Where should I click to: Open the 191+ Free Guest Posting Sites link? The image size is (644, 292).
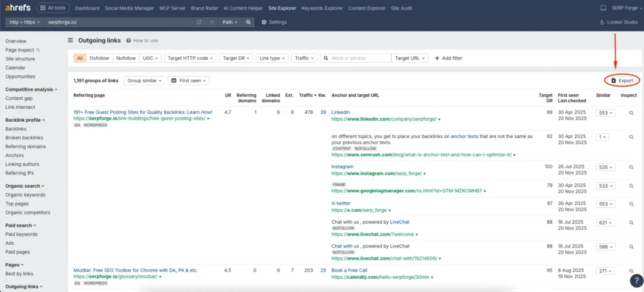143,112
